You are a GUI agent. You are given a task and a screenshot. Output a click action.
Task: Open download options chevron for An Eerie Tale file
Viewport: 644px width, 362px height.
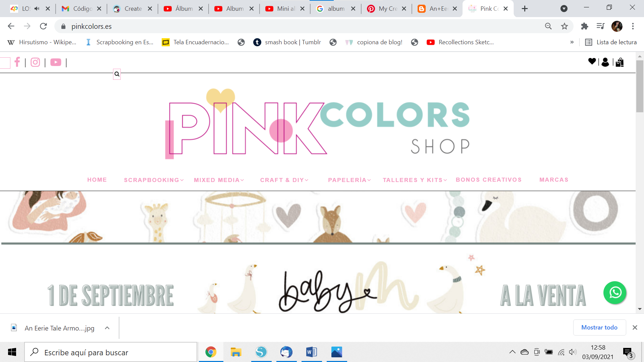107,328
